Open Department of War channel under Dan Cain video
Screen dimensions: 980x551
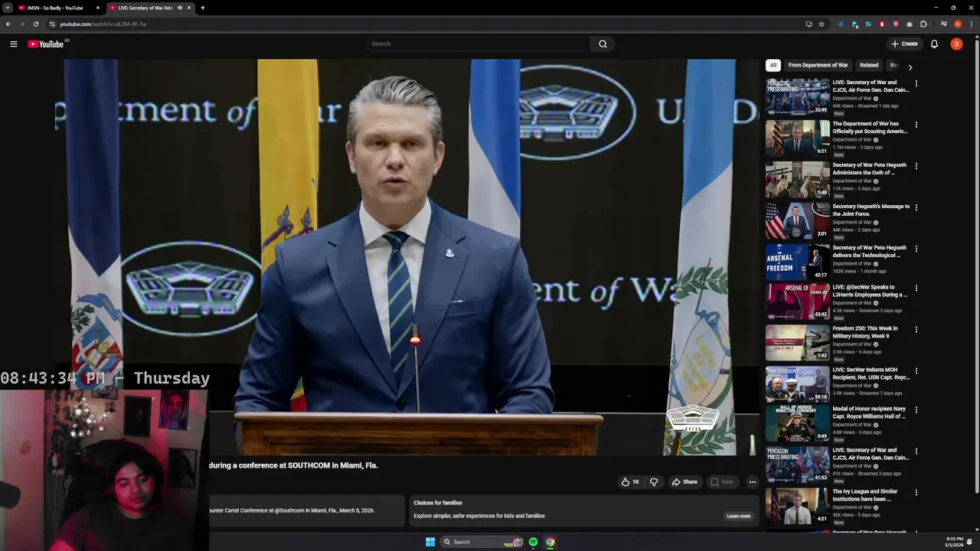851,99
